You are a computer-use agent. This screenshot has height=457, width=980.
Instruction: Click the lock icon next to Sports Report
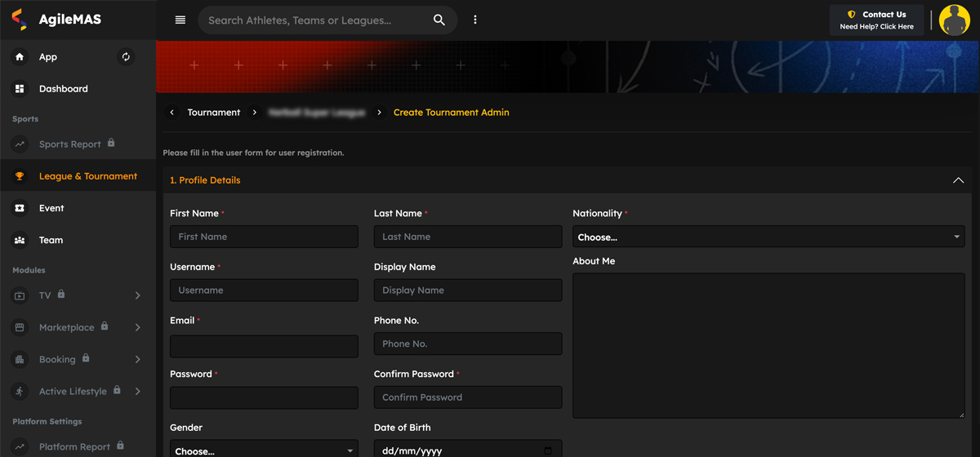pyautogui.click(x=111, y=143)
